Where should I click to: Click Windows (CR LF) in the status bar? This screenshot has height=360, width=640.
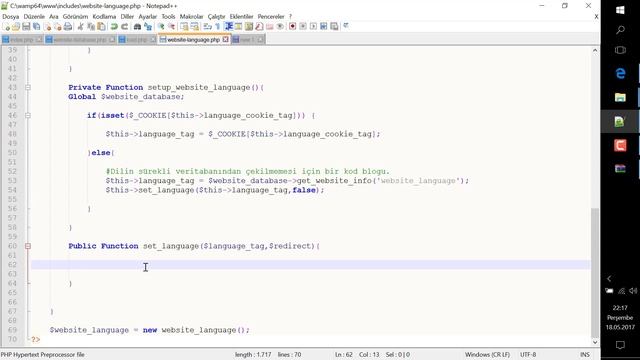pos(487,355)
